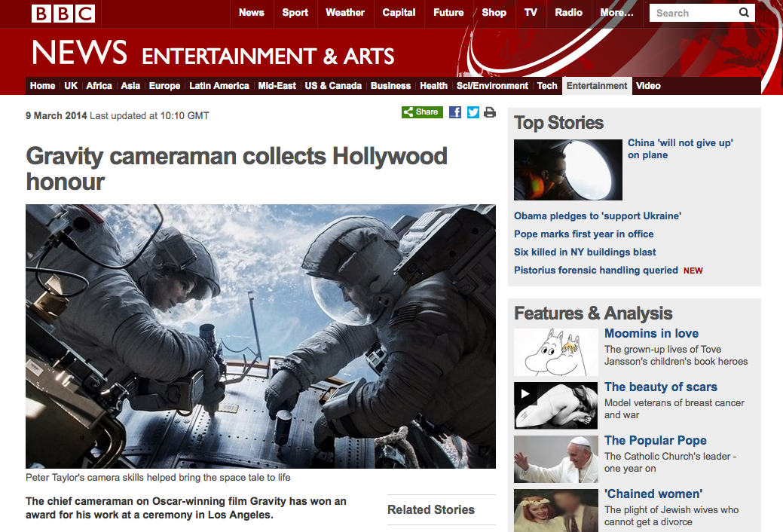Viewport: 783px width, 532px height.
Task: Go to Sci/Environment section
Action: [492, 86]
